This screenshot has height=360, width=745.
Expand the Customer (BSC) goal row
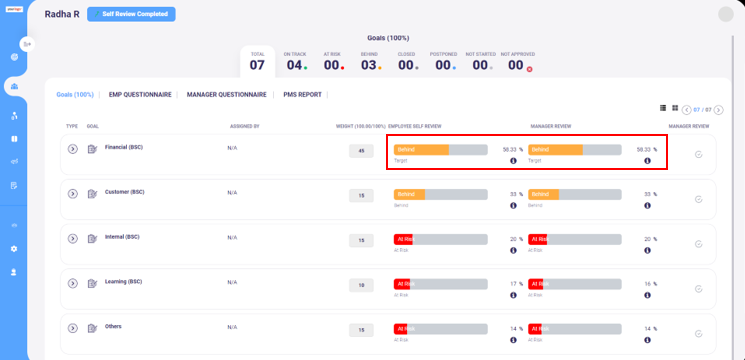tap(72, 194)
